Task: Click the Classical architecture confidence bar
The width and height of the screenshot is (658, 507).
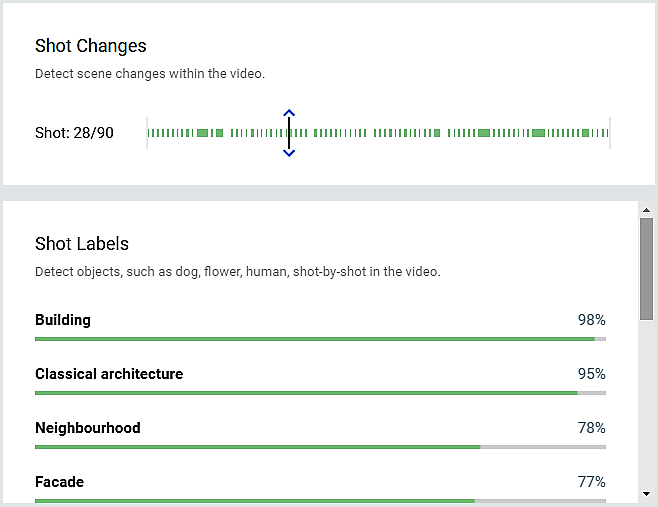Action: (x=320, y=393)
